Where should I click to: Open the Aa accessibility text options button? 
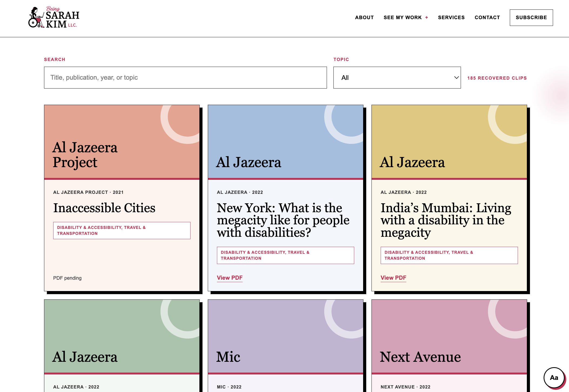tap(554, 377)
